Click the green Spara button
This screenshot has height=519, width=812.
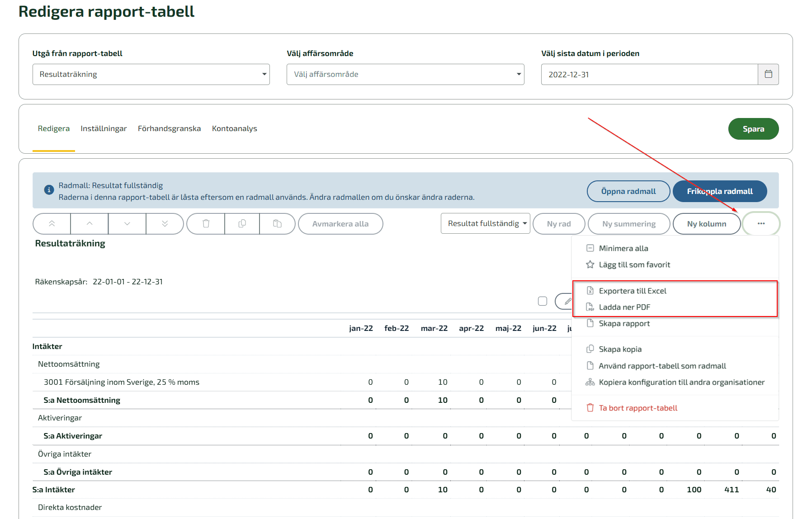(753, 129)
